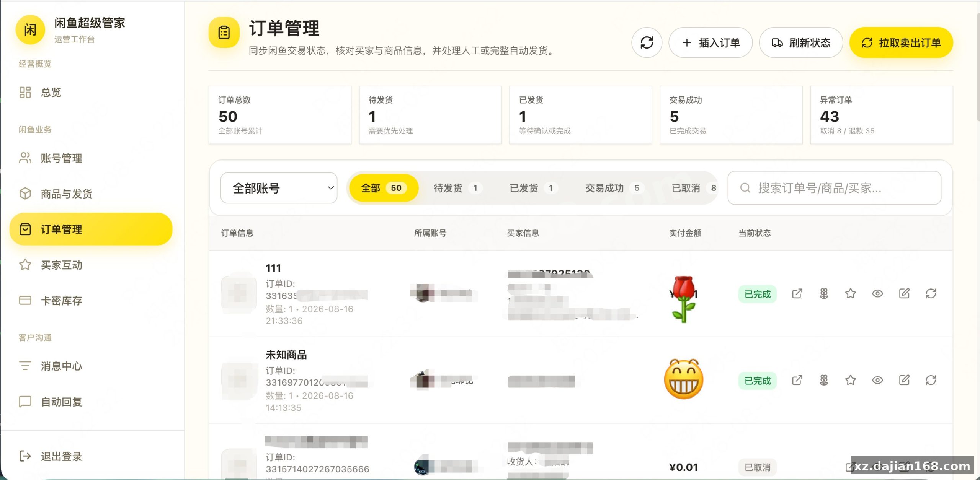Click the 实付金额 column header
The width and height of the screenshot is (980, 480).
point(685,233)
